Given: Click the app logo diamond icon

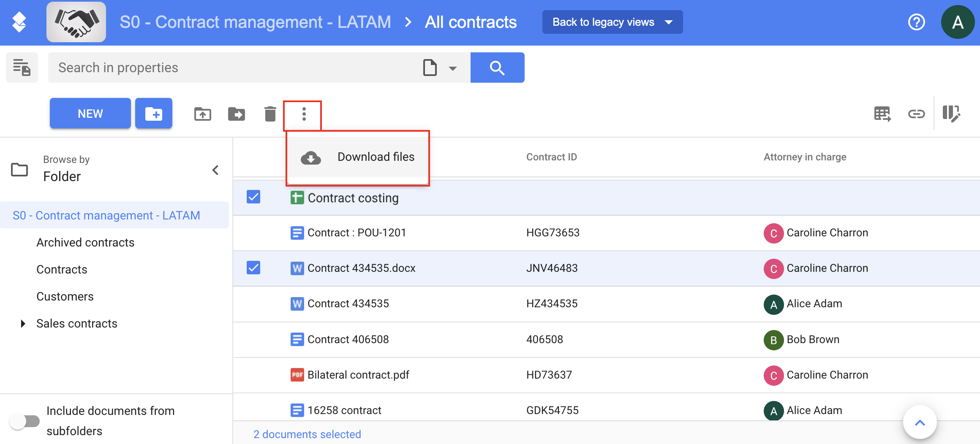Looking at the screenshot, I should pyautogui.click(x=19, y=22).
